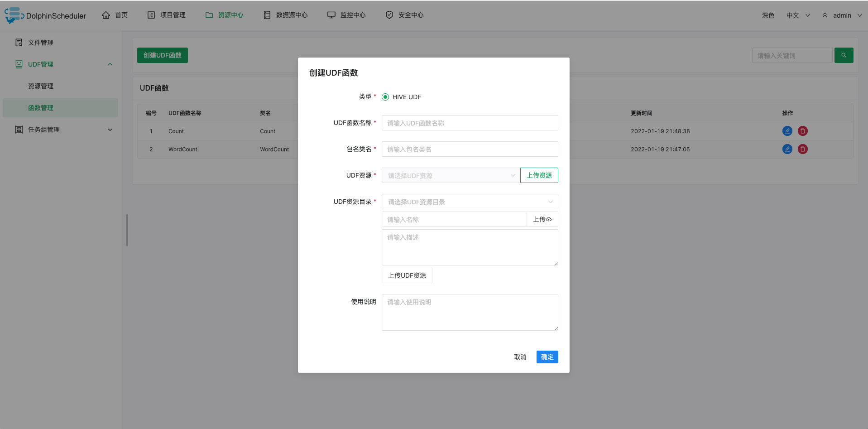Confirm the dialog with 确定
The height and width of the screenshot is (429, 868).
point(547,357)
